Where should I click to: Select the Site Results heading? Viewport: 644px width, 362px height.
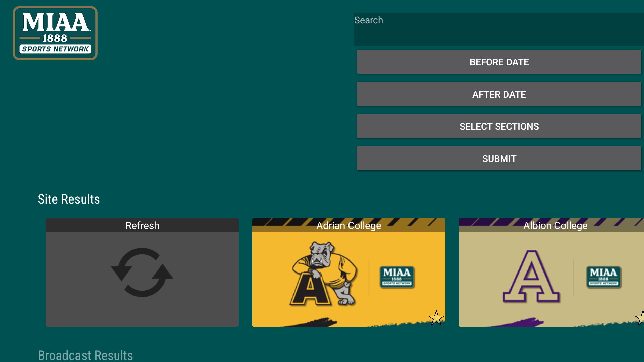[x=69, y=199]
